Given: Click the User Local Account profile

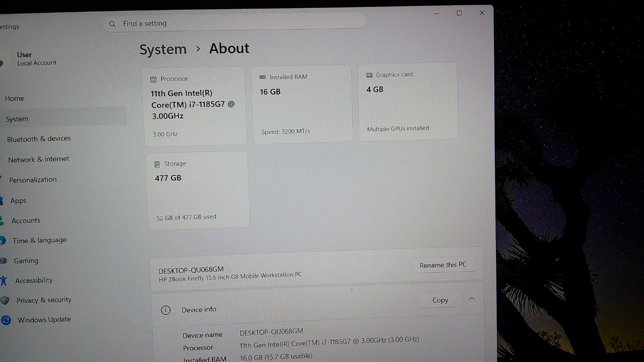Looking at the screenshot, I should point(36,59).
